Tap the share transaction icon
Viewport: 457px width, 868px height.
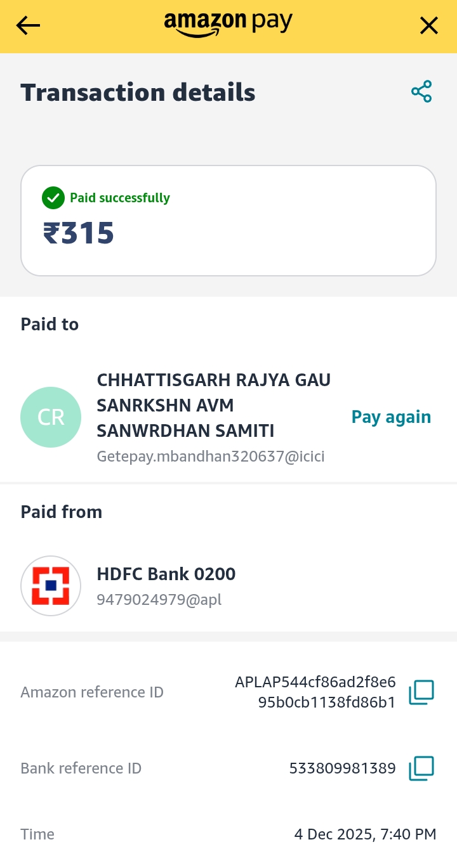coord(421,92)
